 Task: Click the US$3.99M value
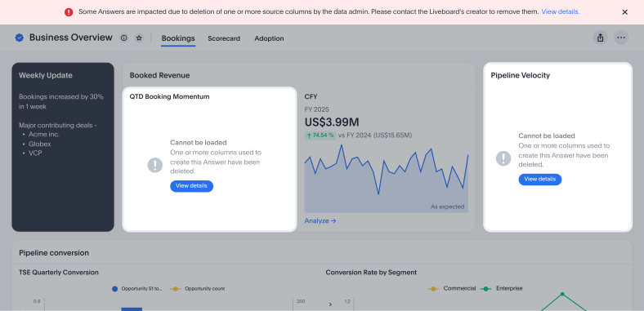[332, 122]
